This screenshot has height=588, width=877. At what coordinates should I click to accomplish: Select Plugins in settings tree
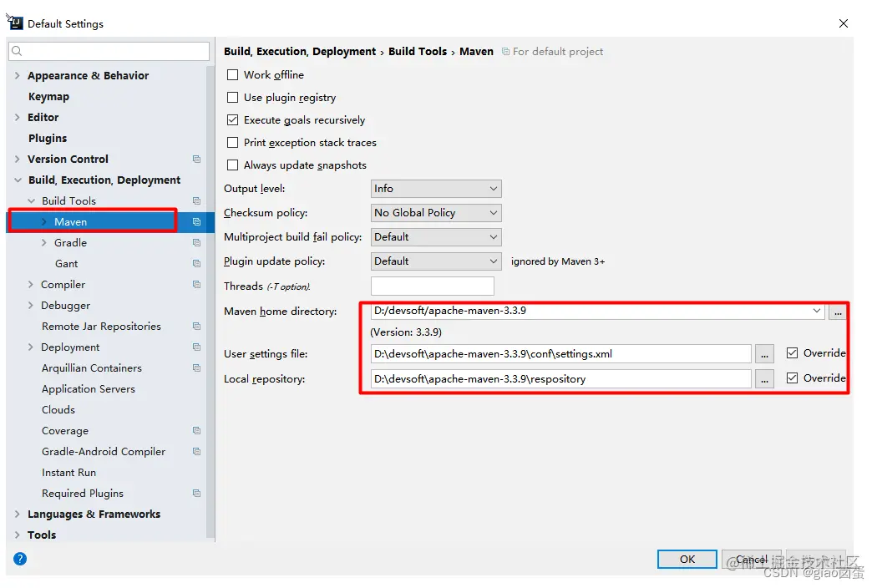pyautogui.click(x=48, y=138)
